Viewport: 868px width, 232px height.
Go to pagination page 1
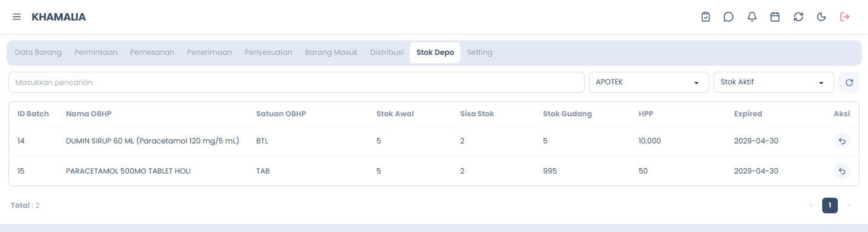coord(830,205)
